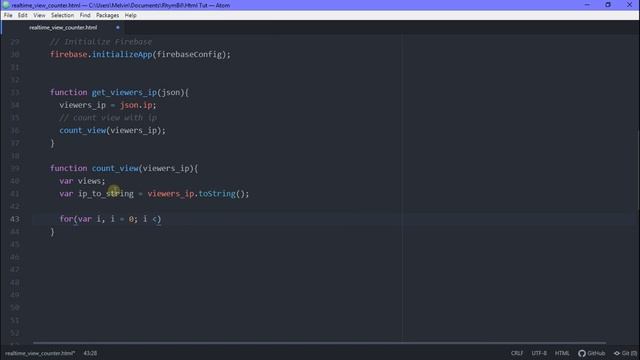
Task: Click the 43:28 cursor position indicator
Action: click(x=90, y=353)
